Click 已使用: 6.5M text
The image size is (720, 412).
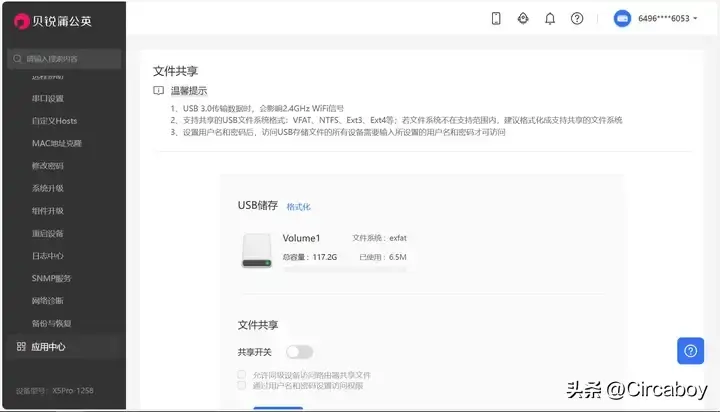coord(383,257)
